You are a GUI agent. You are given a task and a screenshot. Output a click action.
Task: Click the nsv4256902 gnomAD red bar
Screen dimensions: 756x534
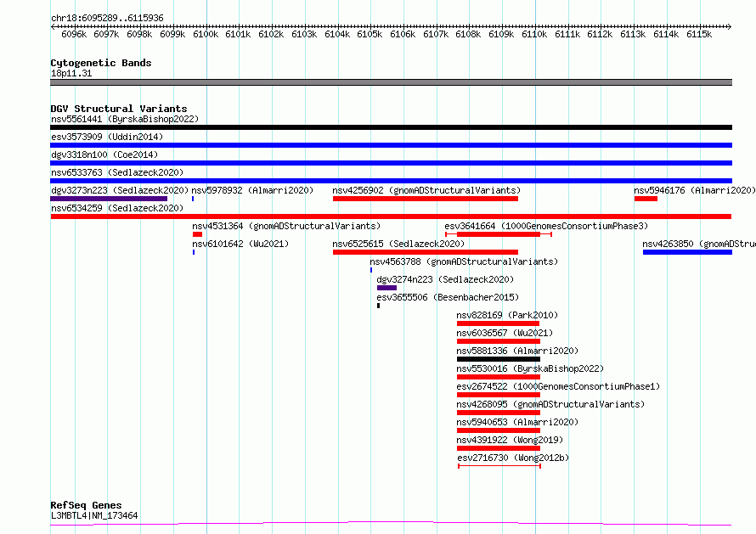(426, 199)
